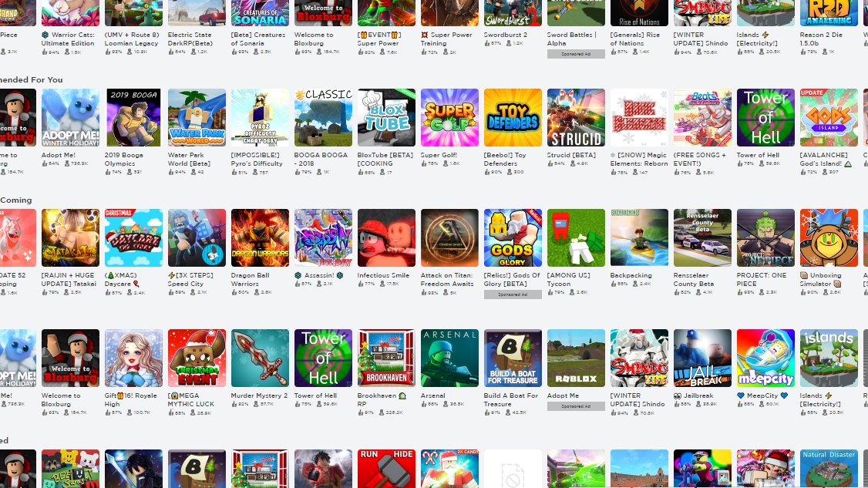Select the Dragon Warriors game thumbnail
The image size is (868, 488).
point(260,237)
